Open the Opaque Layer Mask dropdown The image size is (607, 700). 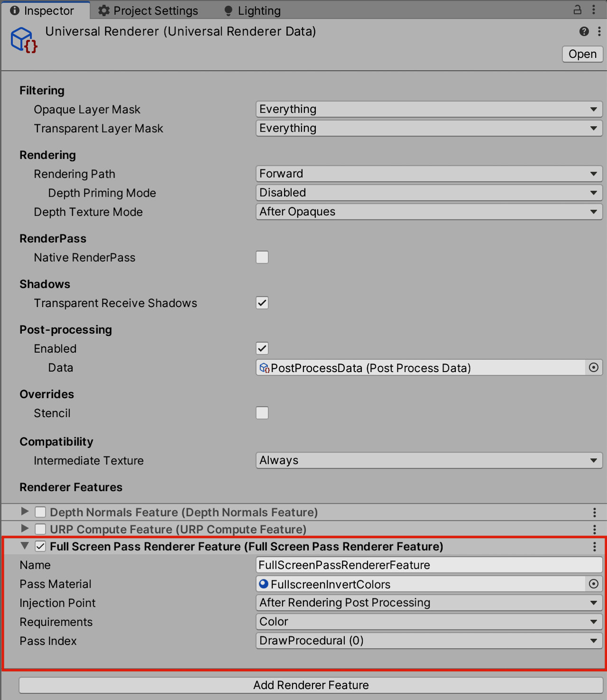[x=429, y=109]
